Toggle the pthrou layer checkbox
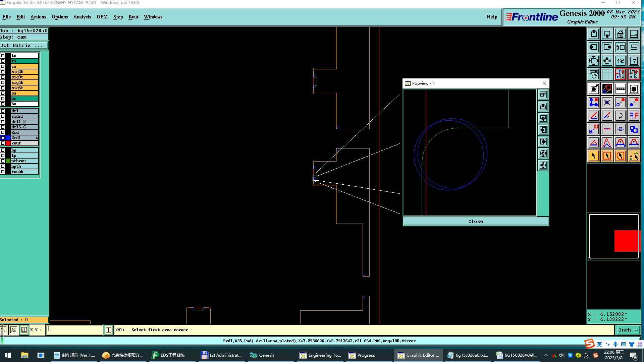This screenshot has width=644, height=362. (3, 161)
